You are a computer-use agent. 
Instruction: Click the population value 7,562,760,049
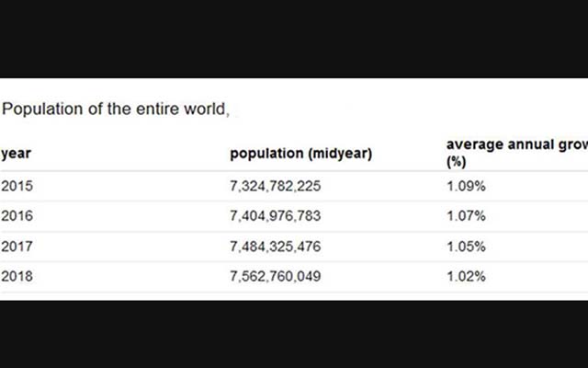[x=276, y=276]
